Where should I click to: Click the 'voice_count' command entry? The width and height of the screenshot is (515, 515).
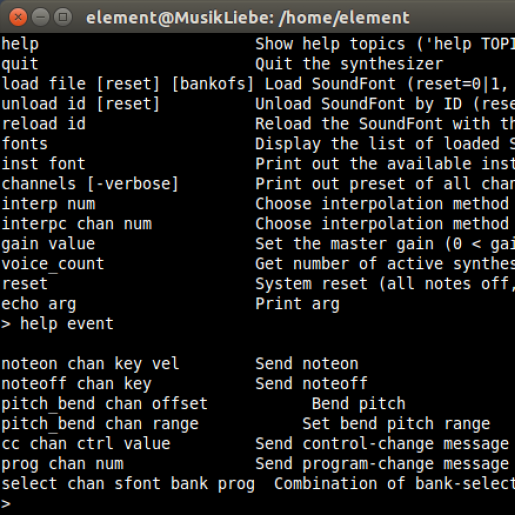(53, 264)
